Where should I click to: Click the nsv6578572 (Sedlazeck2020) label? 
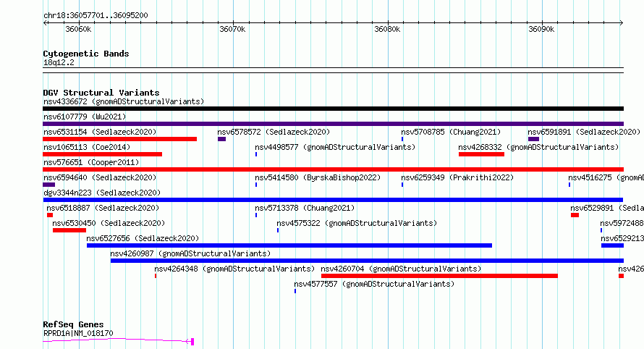[x=274, y=132]
